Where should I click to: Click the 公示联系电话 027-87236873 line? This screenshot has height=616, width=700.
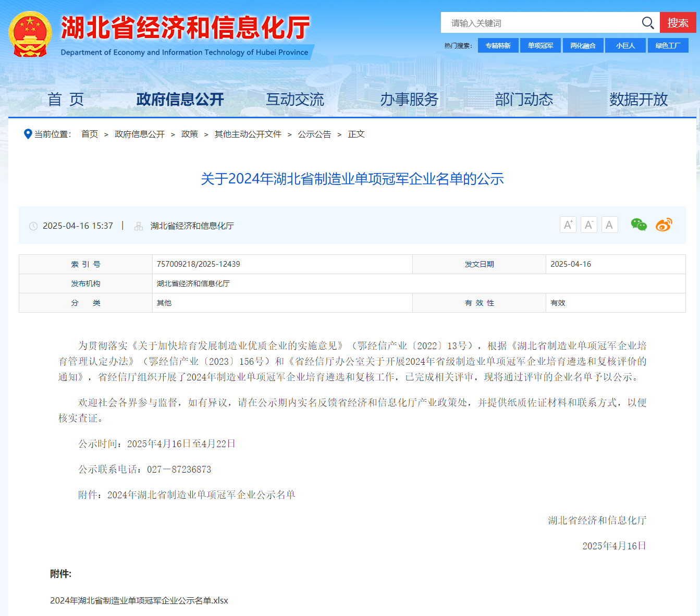tap(145, 469)
